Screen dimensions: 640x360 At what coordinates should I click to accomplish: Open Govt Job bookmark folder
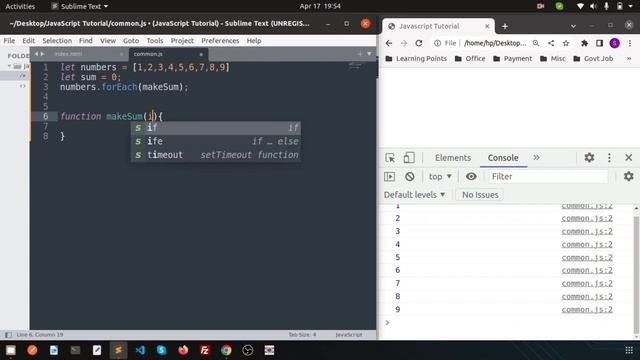593,59
